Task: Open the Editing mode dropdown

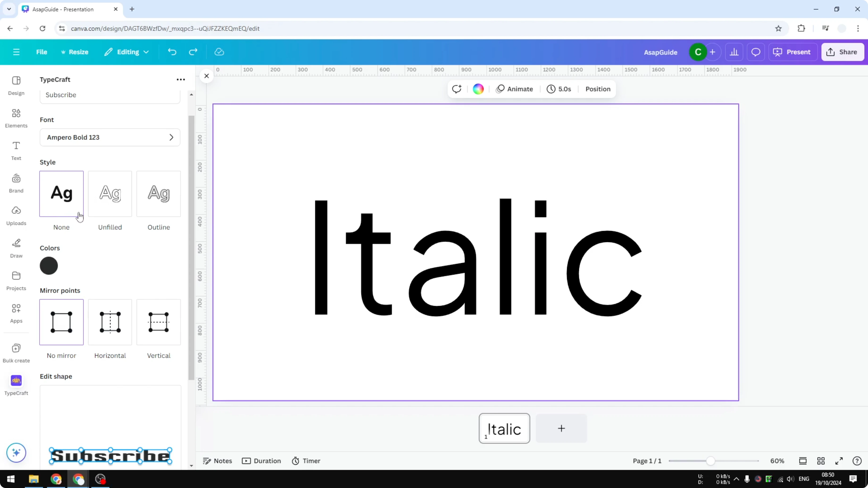Action: pyautogui.click(x=126, y=52)
